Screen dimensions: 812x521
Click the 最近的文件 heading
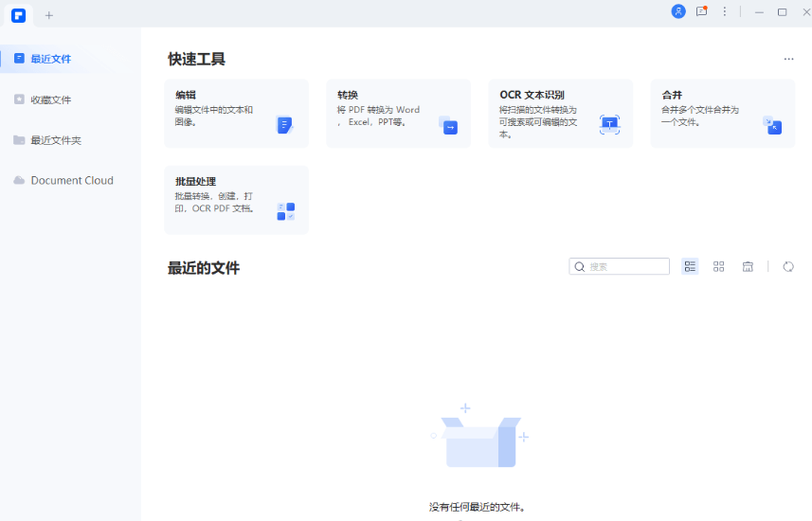pos(204,268)
